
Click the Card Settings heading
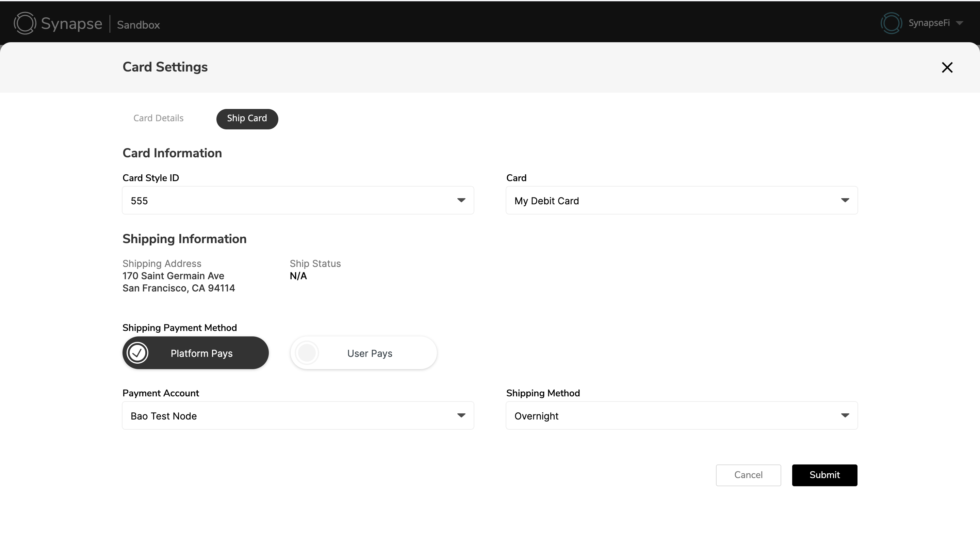[x=165, y=67]
